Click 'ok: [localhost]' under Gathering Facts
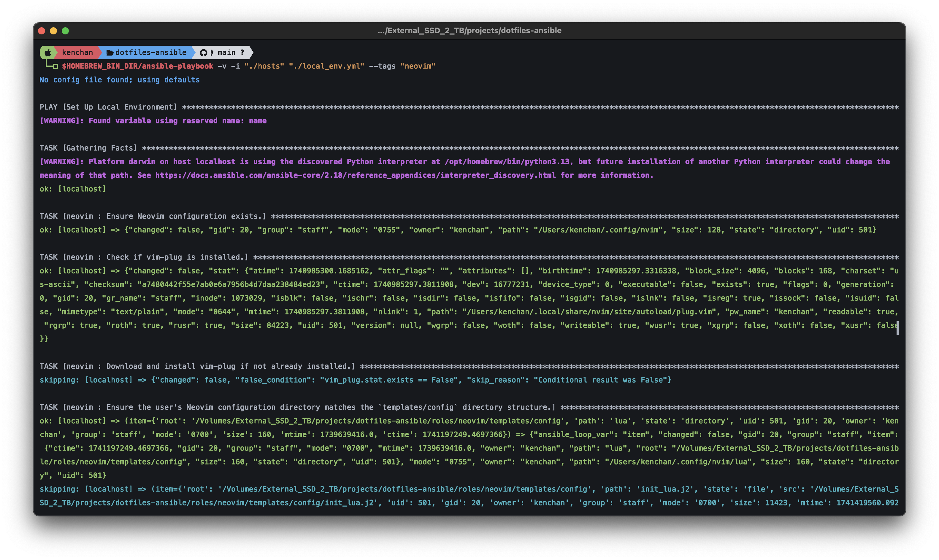This screenshot has width=939, height=560. point(73,189)
